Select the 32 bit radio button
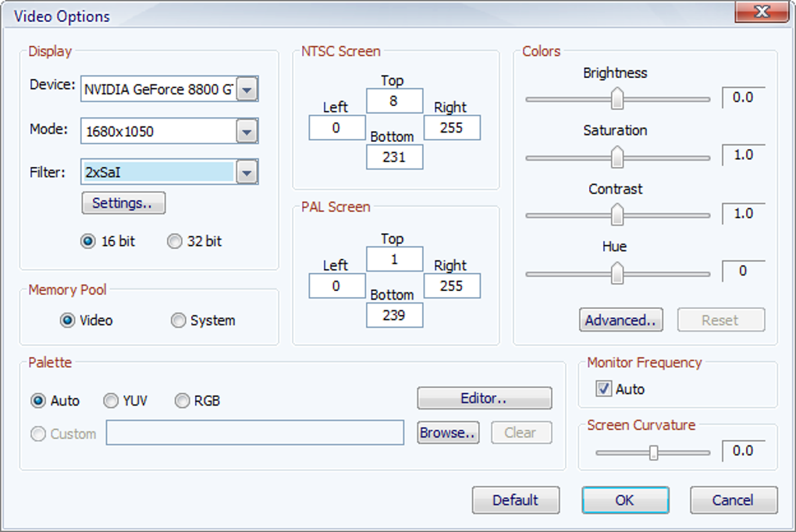 [x=174, y=241]
